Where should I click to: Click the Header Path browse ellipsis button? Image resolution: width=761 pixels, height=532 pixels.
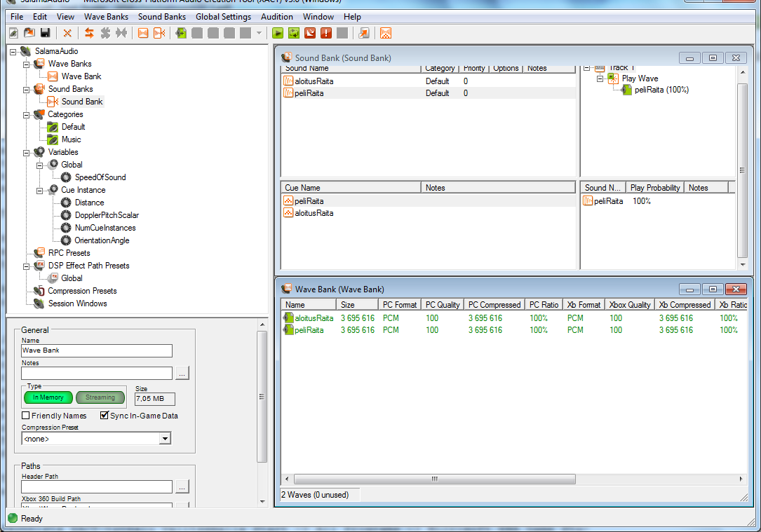click(182, 487)
